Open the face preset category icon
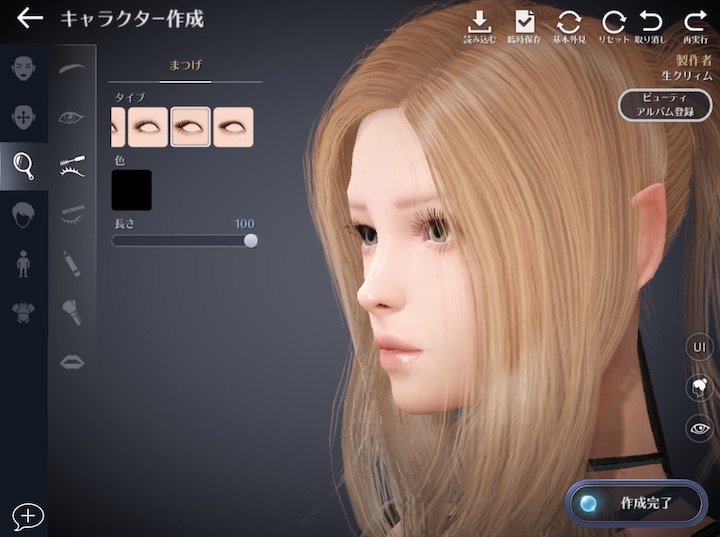Image resolution: width=720 pixels, height=537 pixels. point(23,70)
